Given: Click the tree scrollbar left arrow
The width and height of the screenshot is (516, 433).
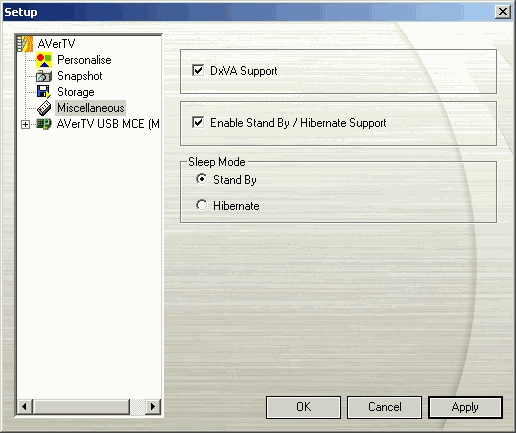Looking at the screenshot, I should coord(25,407).
